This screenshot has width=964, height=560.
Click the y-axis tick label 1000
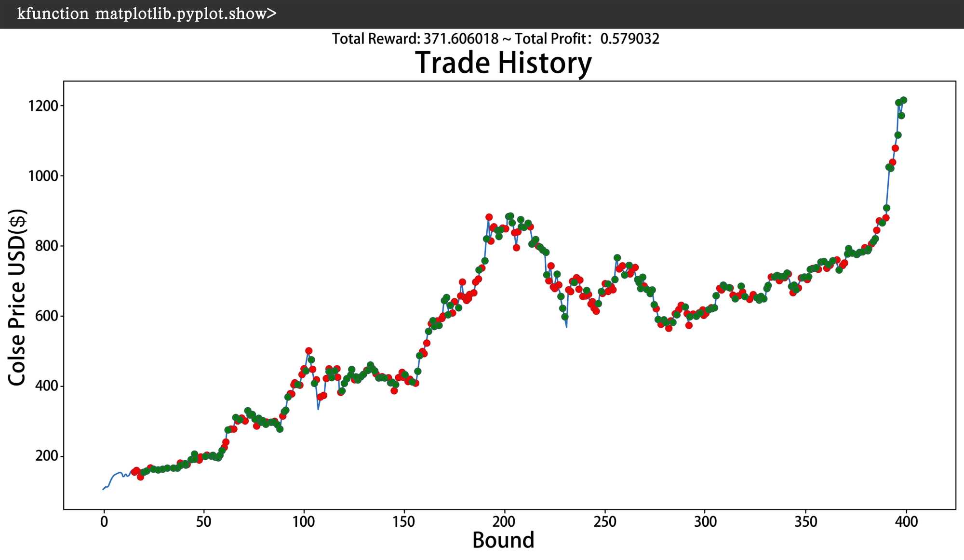(x=43, y=176)
